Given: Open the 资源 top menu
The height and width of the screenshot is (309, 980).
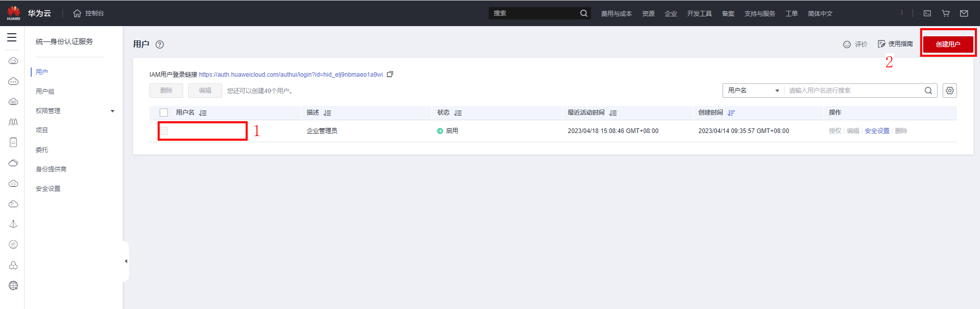Looking at the screenshot, I should pos(648,14).
